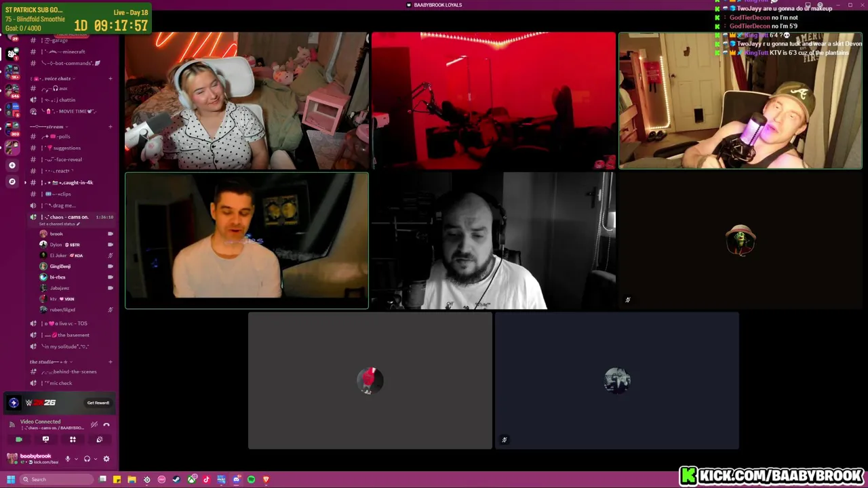Click user GingiBenji in voice list

tap(76, 266)
